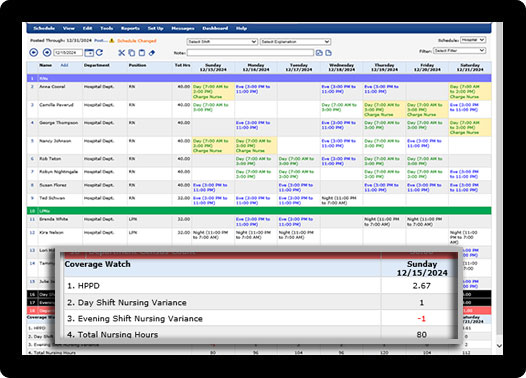
Task: Click employee name Camille Peverud
Action: tap(56, 105)
